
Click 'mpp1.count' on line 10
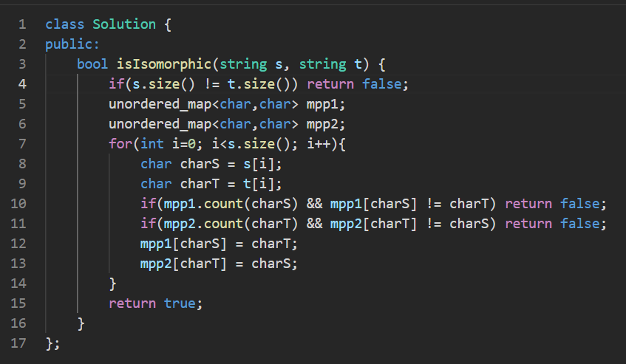(x=203, y=204)
